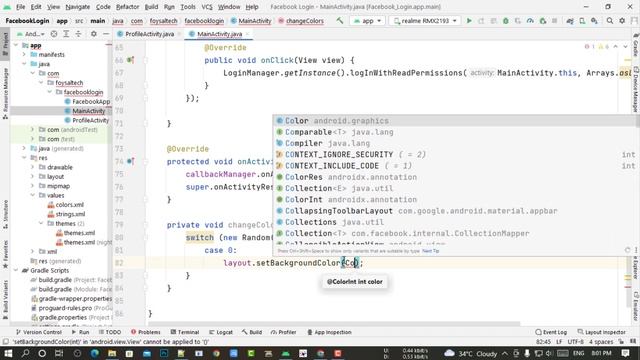Click the status bar tool windows icon
The height and width of the screenshot is (360, 640).
point(5,342)
